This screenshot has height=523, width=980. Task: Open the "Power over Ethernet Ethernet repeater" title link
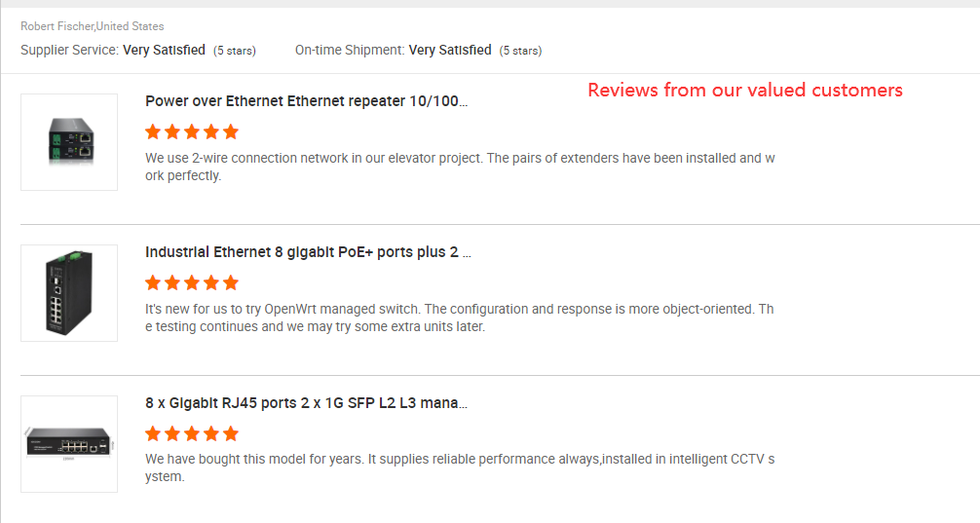(x=306, y=101)
